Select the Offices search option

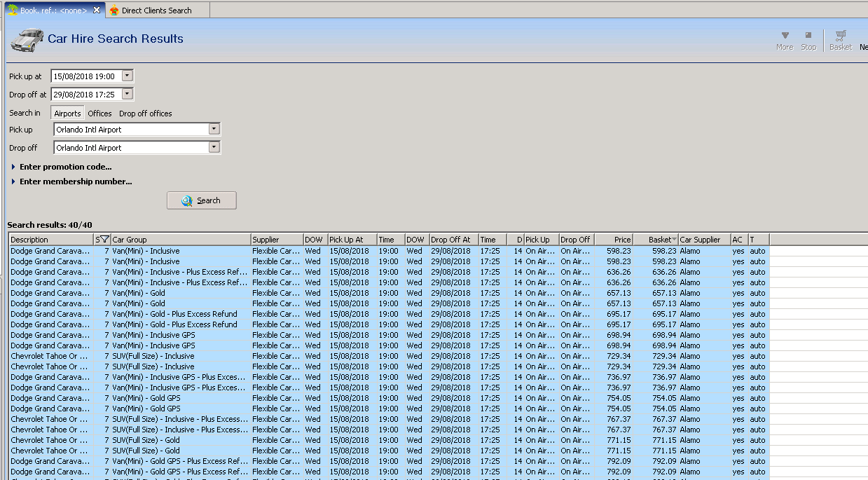(99, 114)
